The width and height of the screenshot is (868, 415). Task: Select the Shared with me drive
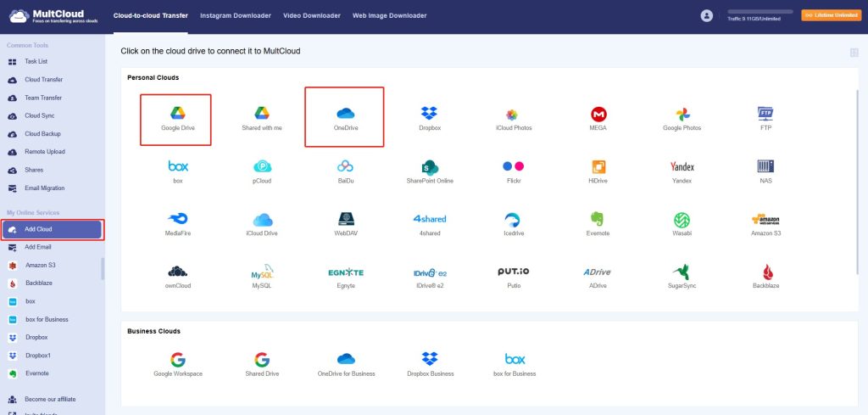pos(262,119)
